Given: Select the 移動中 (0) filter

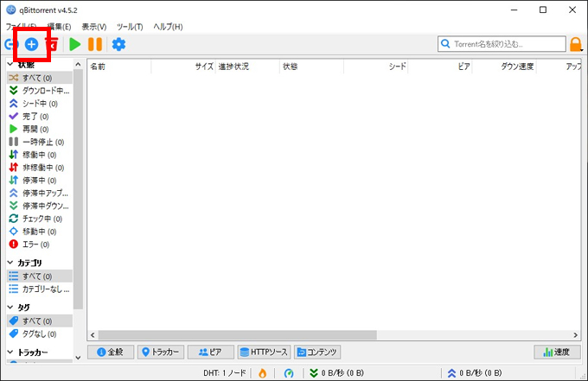Looking at the screenshot, I should tap(40, 232).
